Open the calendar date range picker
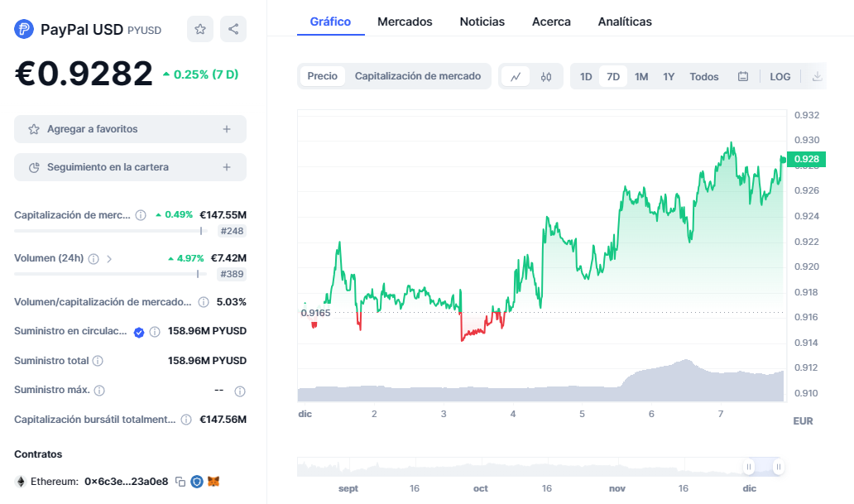The width and height of the screenshot is (854, 504). 743,76
